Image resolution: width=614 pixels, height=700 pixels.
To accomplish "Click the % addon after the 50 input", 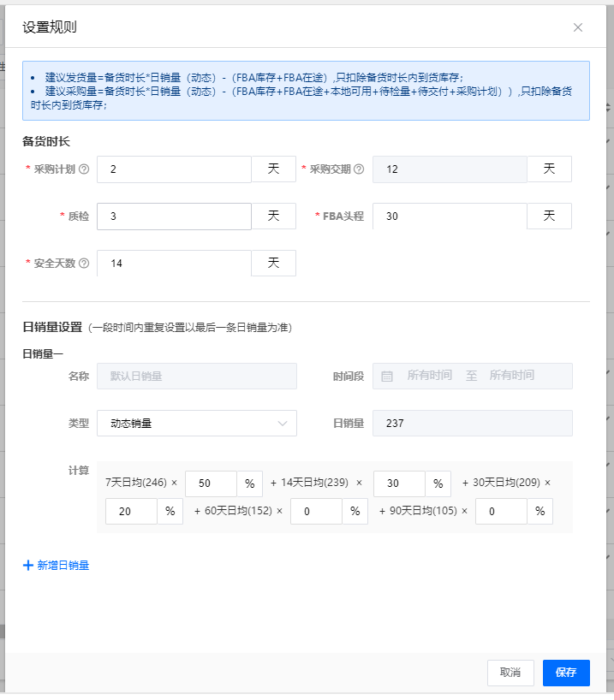I will [x=250, y=483].
